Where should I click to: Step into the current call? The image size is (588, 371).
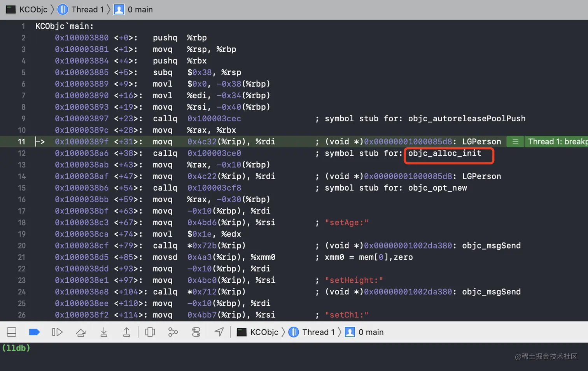coord(104,332)
